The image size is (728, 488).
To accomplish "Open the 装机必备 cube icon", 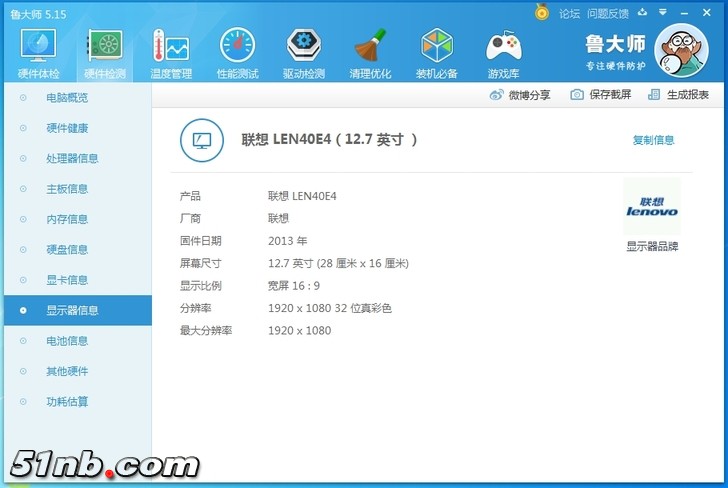I will (x=437, y=52).
